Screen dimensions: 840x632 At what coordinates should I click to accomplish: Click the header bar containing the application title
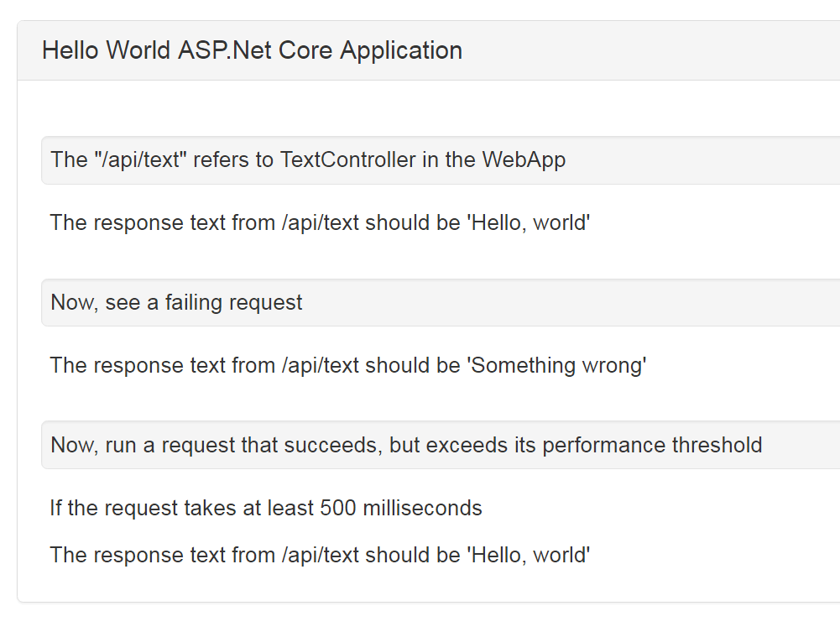[420, 50]
